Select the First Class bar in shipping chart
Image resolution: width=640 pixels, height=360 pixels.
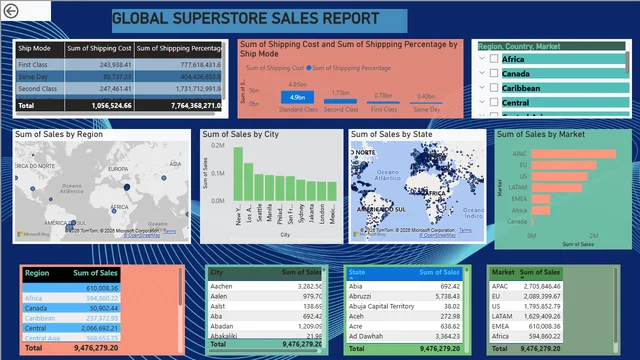[383, 102]
